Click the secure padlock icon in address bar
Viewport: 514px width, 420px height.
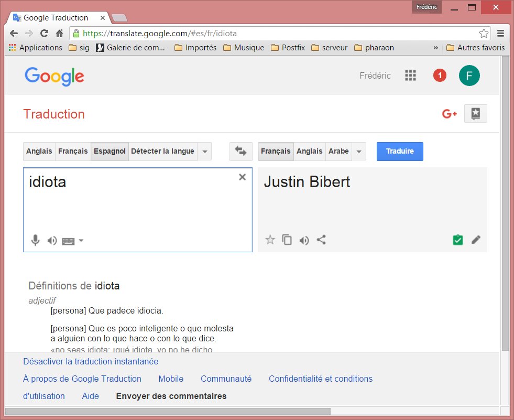click(x=76, y=33)
